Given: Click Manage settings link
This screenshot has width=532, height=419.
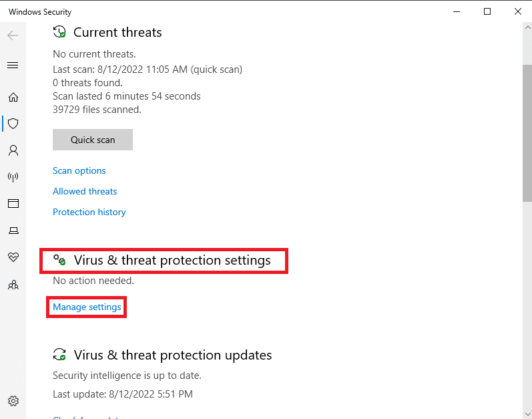Looking at the screenshot, I should point(87,307).
